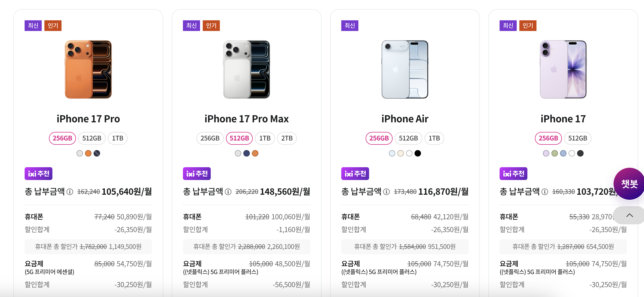Select 512GB storage for iPhone 17 Pro
This screenshot has width=644, height=297.
click(91, 138)
